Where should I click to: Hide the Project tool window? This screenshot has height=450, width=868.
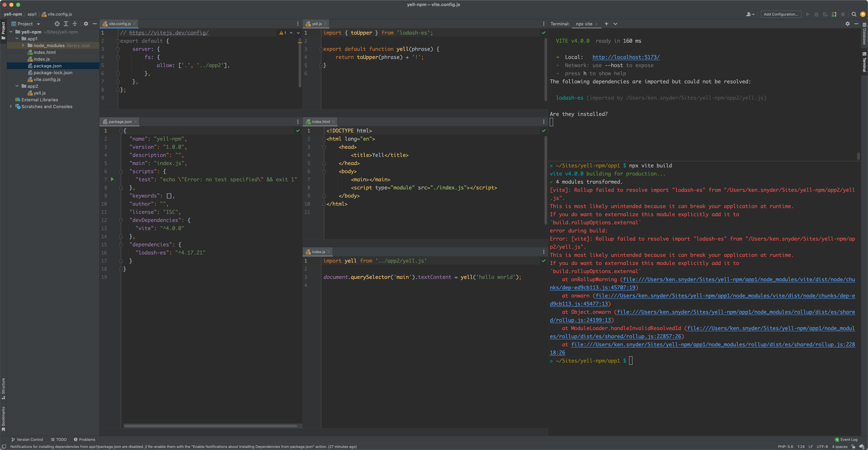(95, 24)
